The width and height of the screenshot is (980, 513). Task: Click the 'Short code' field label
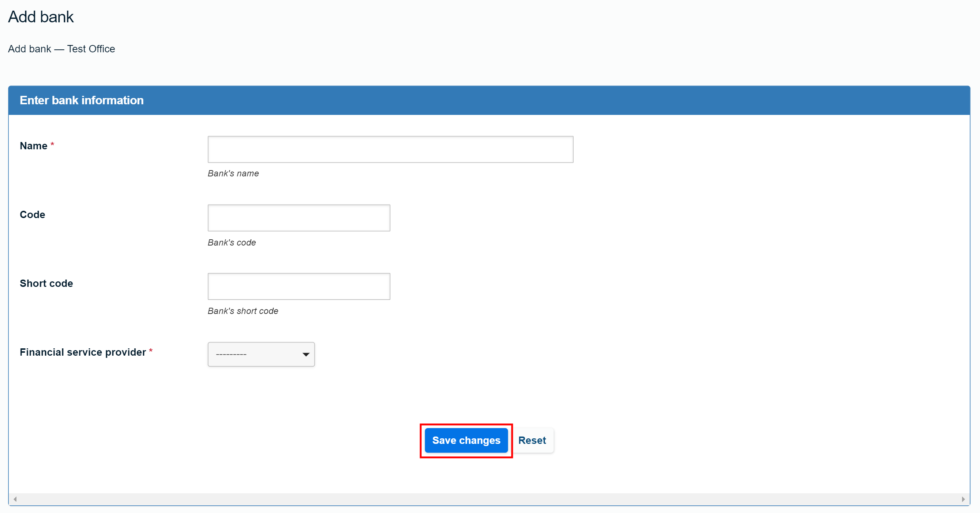[46, 284]
